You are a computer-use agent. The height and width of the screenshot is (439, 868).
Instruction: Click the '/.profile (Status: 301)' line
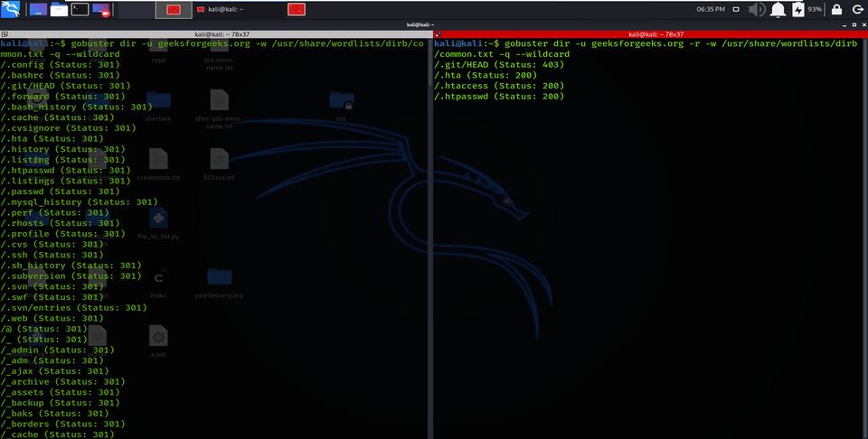[x=63, y=234]
